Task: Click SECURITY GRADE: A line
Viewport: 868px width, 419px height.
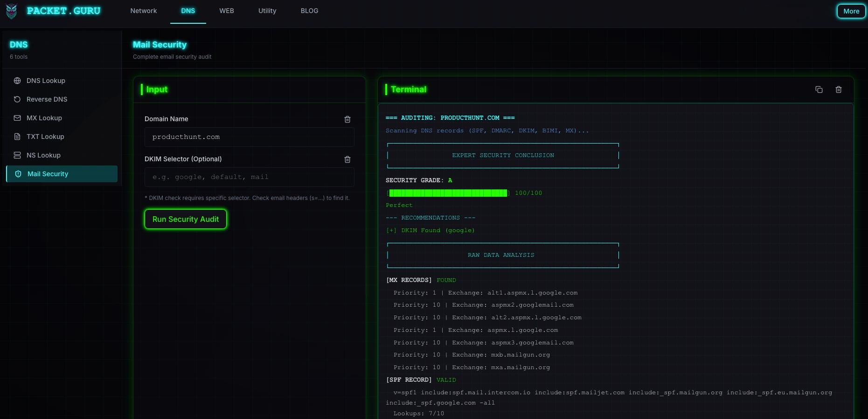Action: tap(419, 180)
